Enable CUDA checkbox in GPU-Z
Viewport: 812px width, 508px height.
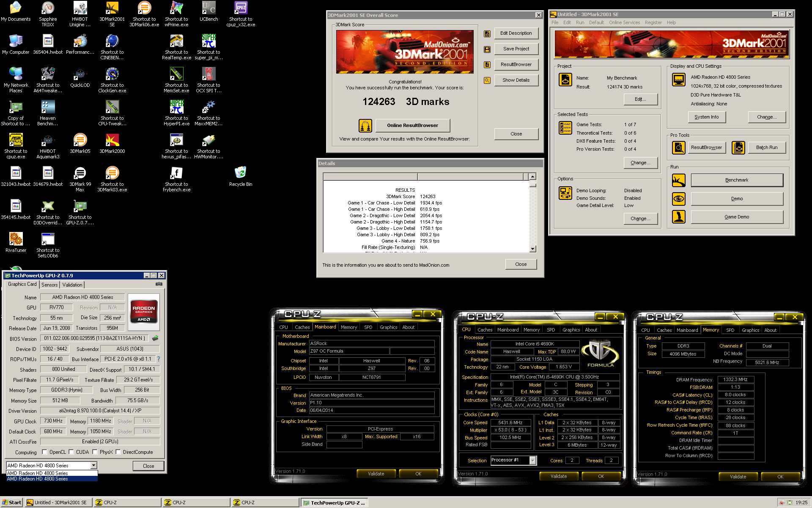click(71, 452)
